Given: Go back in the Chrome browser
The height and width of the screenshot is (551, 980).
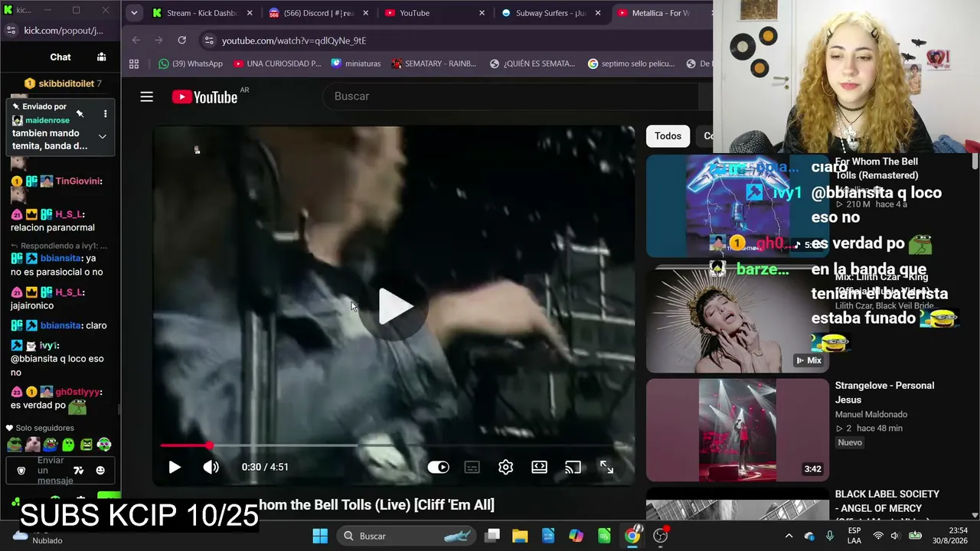Looking at the screenshot, I should point(136,41).
